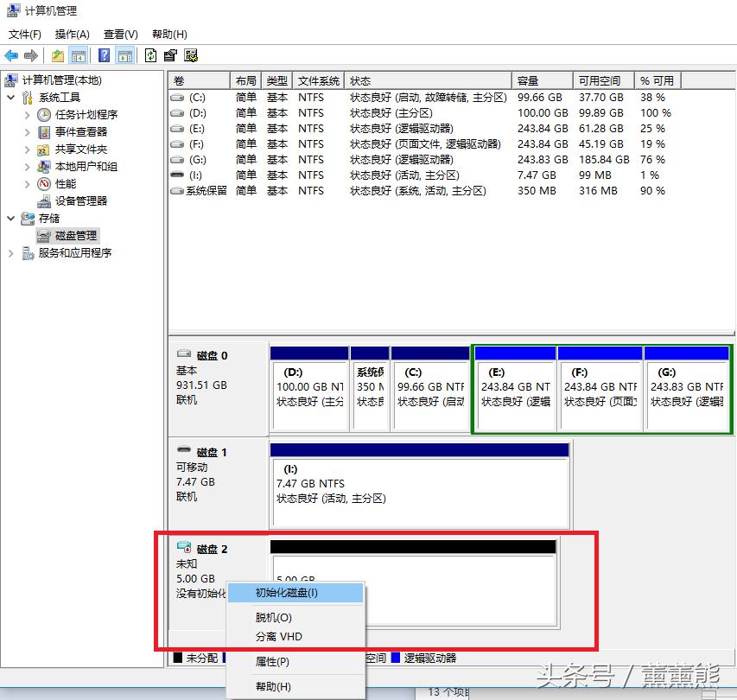
Task: Click the disk settings icon at toolbar end
Action: tap(191, 55)
